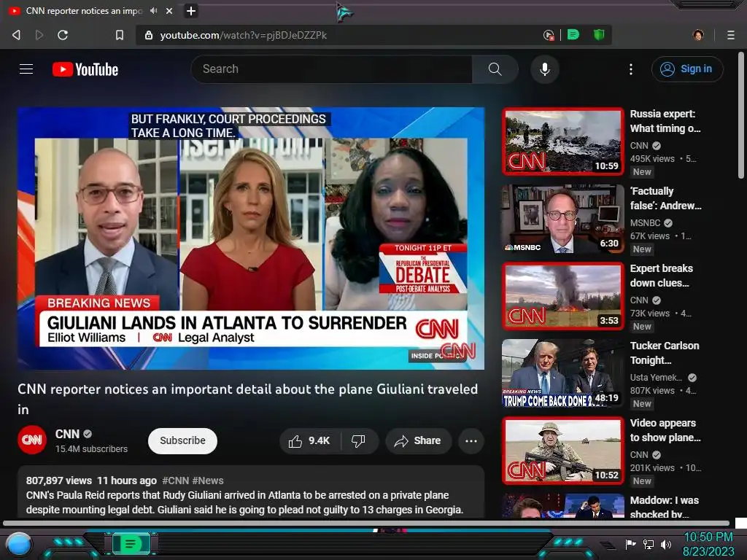Screen dimensions: 747x560
Task: Share the video
Action: [x=417, y=441]
